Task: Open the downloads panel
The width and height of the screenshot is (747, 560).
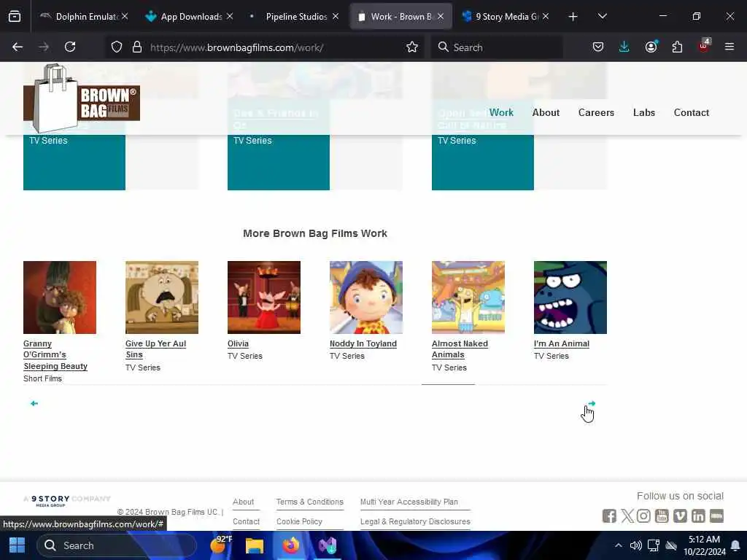Action: coord(624,47)
